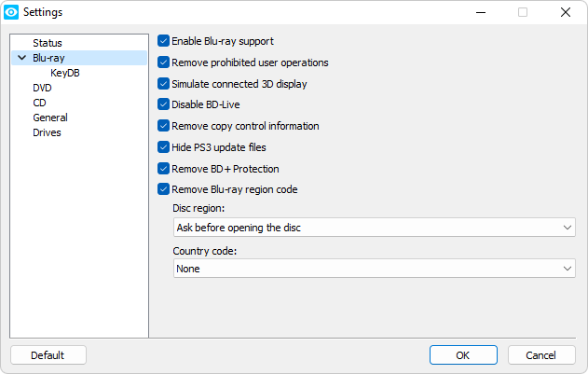588x374 pixels.
Task: Toggle the Disable BD-Live option
Action: click(x=164, y=104)
